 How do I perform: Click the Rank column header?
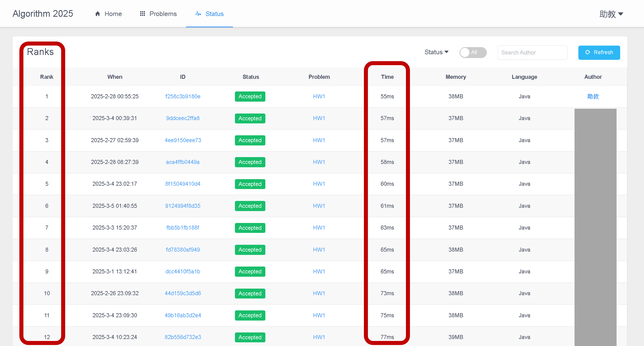pos(47,77)
